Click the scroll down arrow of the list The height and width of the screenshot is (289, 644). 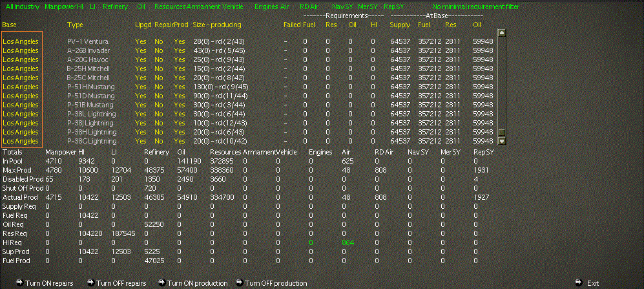(x=501, y=141)
